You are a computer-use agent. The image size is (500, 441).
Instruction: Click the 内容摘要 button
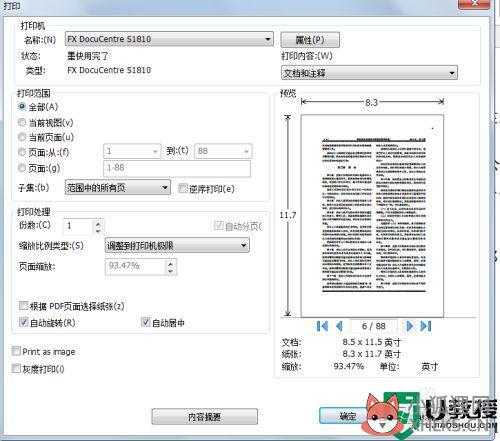click(204, 417)
